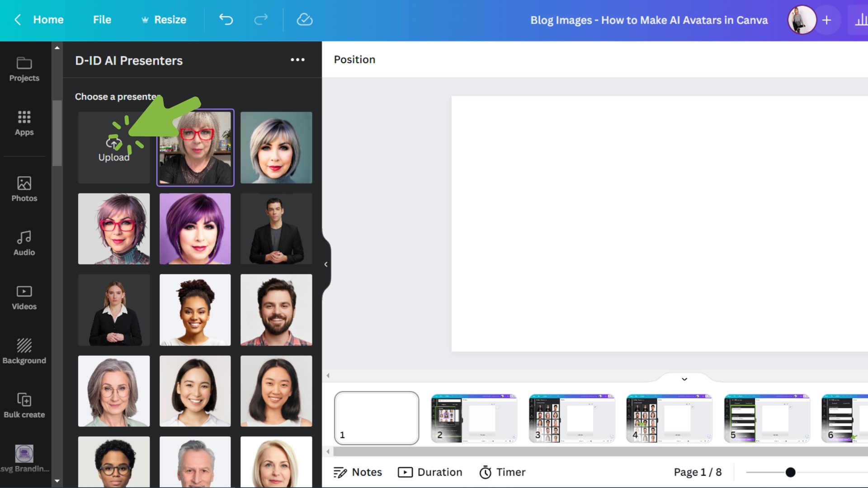Select presenter with gray hair and red glasses

point(195,148)
